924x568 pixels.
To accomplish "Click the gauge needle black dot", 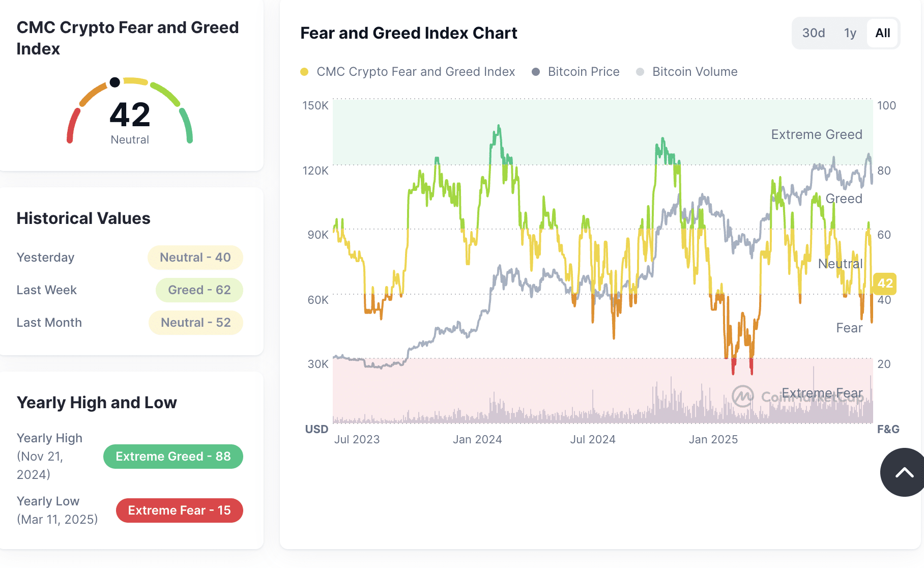I will click(115, 82).
